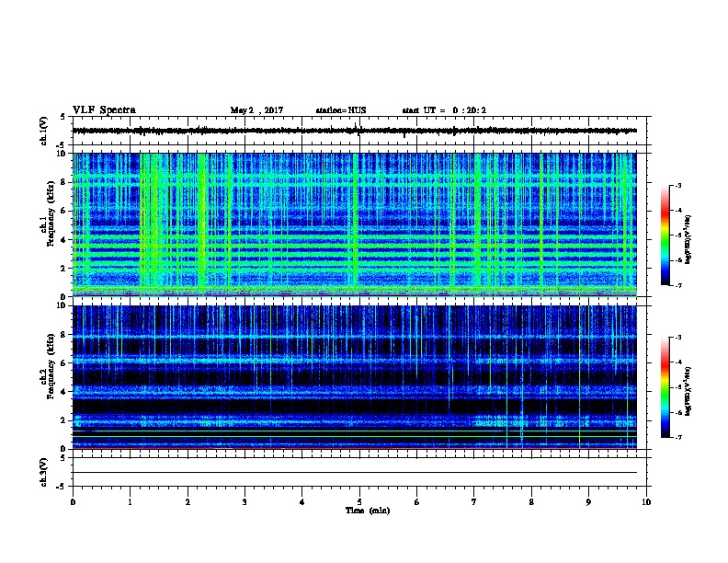Click the time axis tick label "10"
Viewport: 728px width, 563px height.
pos(646,502)
